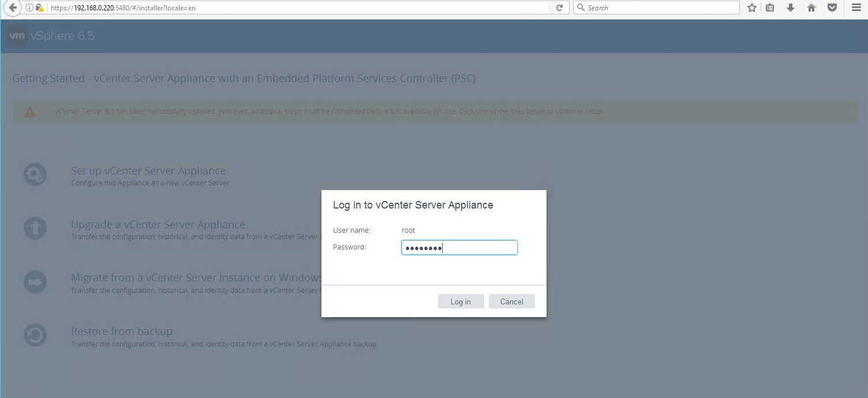Click the Pocket icon in toolbar

click(832, 8)
